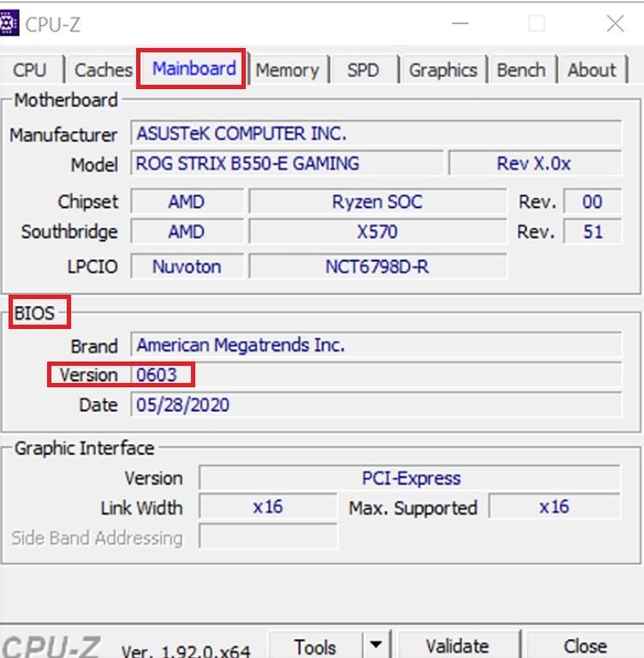
Task: Click the empty Side Band Addressing field
Action: (x=268, y=536)
